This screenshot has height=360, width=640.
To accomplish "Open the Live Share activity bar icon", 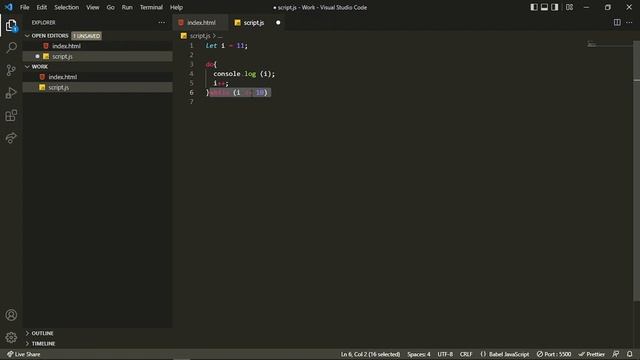I will tap(11, 138).
